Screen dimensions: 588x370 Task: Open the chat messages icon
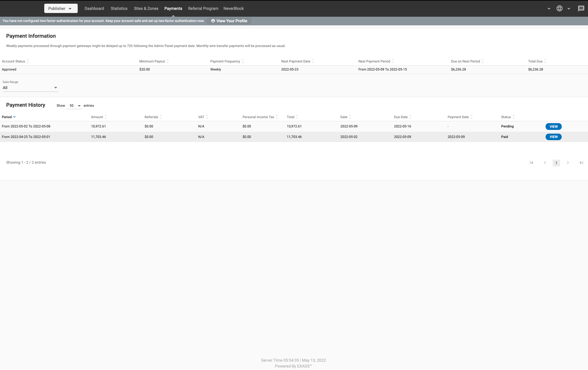(581, 8)
